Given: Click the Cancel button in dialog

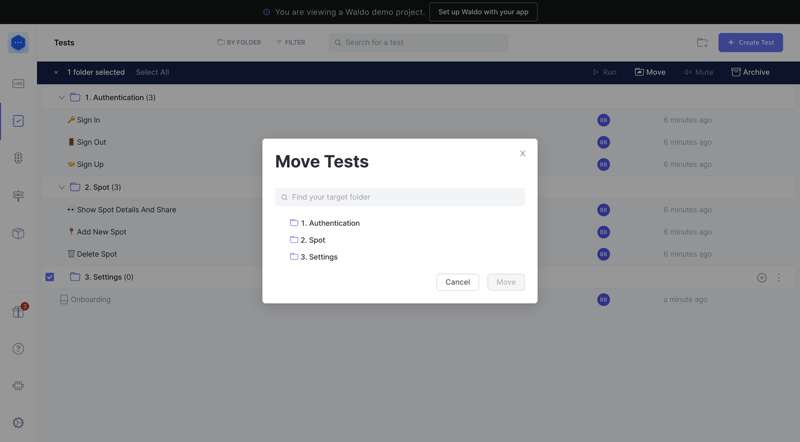Looking at the screenshot, I should (458, 282).
